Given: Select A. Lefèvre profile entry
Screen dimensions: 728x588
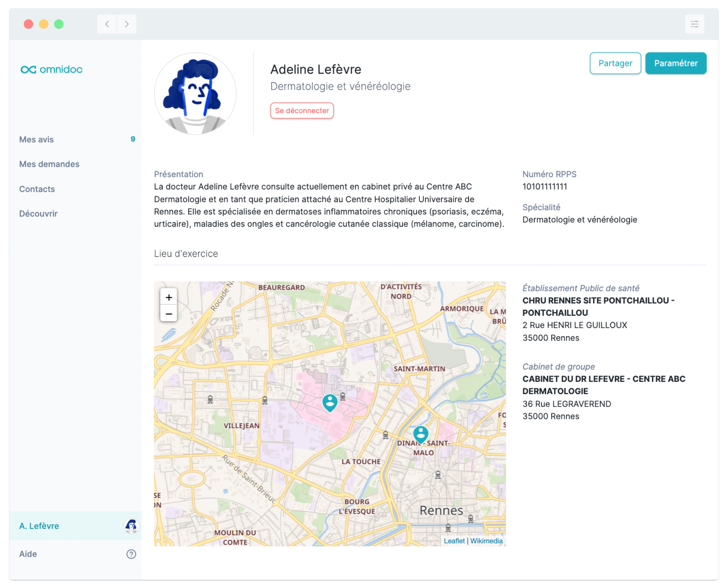Looking at the screenshot, I should pyautogui.click(x=75, y=526).
